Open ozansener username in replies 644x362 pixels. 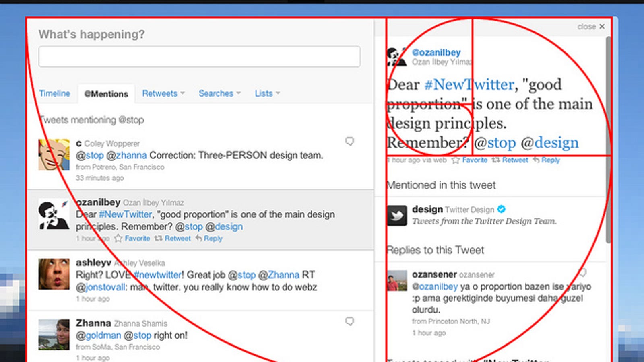434,274
